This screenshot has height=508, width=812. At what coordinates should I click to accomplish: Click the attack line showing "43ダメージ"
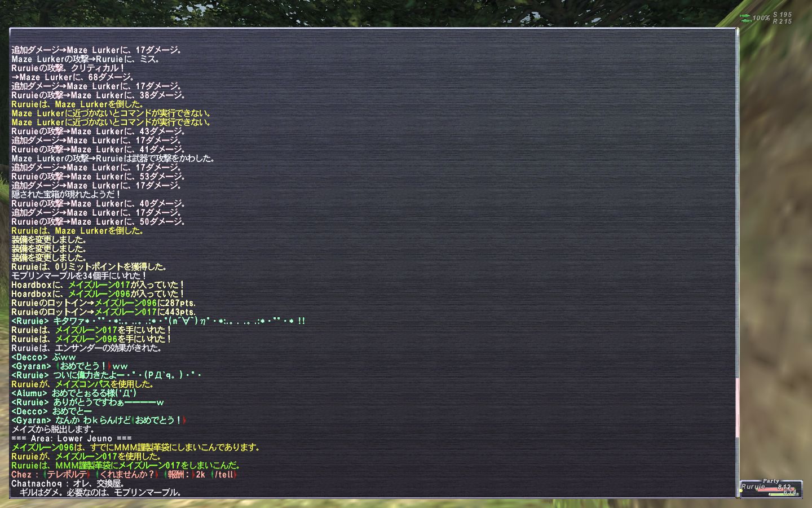point(99,131)
